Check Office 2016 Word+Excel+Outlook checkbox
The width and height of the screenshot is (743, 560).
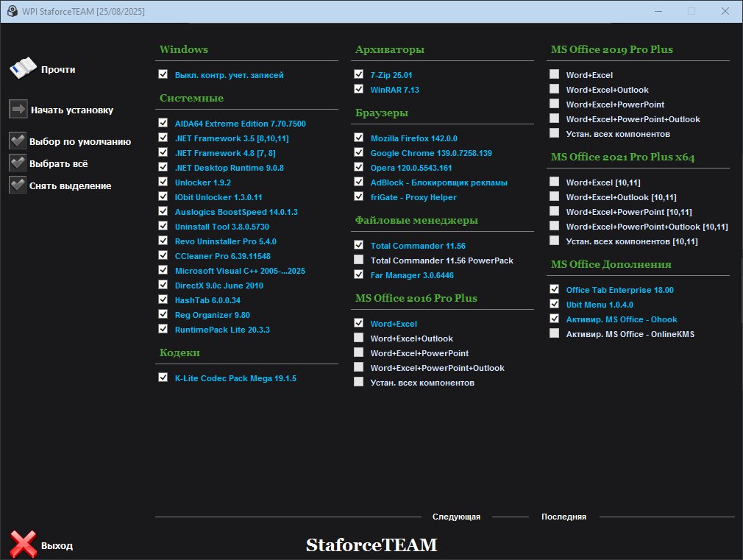pyautogui.click(x=359, y=338)
